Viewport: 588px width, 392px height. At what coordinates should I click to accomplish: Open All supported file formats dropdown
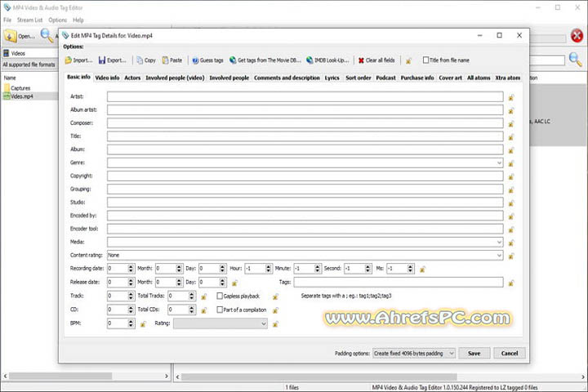[x=29, y=65]
